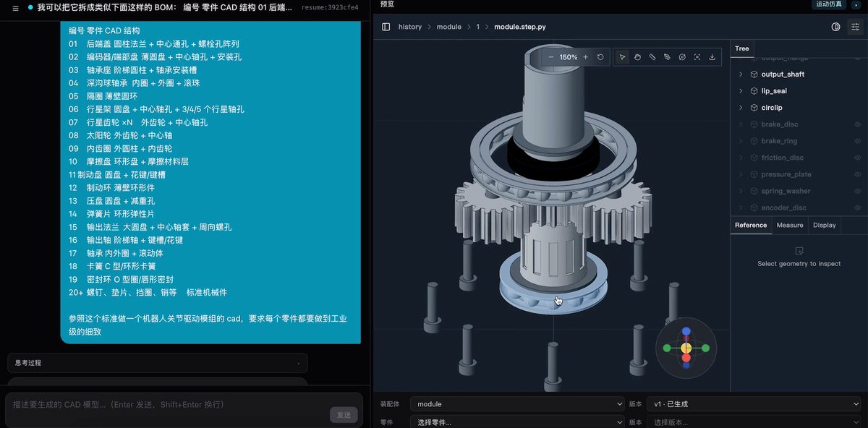Go to breadcrumb item 1
868x428 pixels.
477,27
